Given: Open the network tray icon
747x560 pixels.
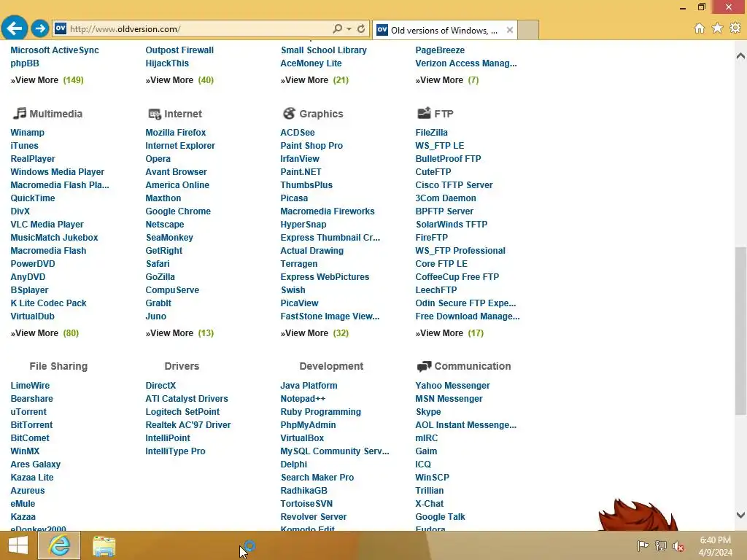Looking at the screenshot, I should click(x=661, y=545).
